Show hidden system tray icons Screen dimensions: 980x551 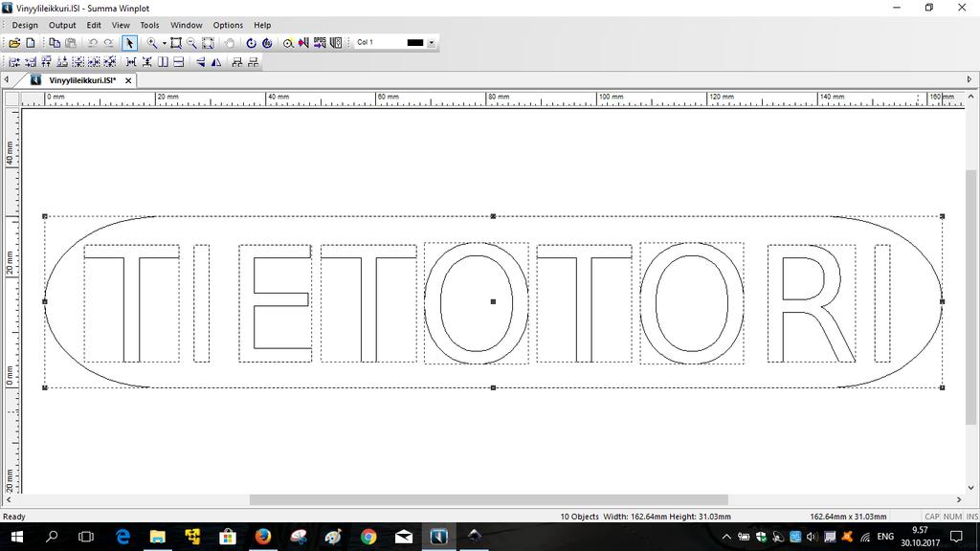[x=726, y=537]
